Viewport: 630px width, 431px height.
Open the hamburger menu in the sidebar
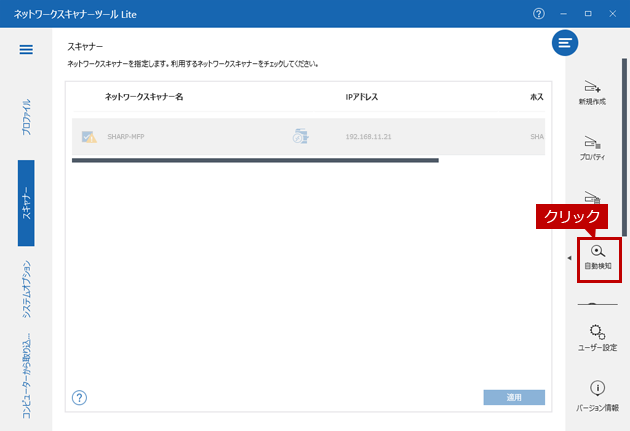tap(26, 49)
